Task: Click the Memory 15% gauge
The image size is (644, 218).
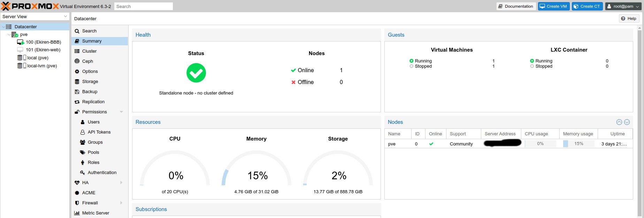Action: click(256, 168)
